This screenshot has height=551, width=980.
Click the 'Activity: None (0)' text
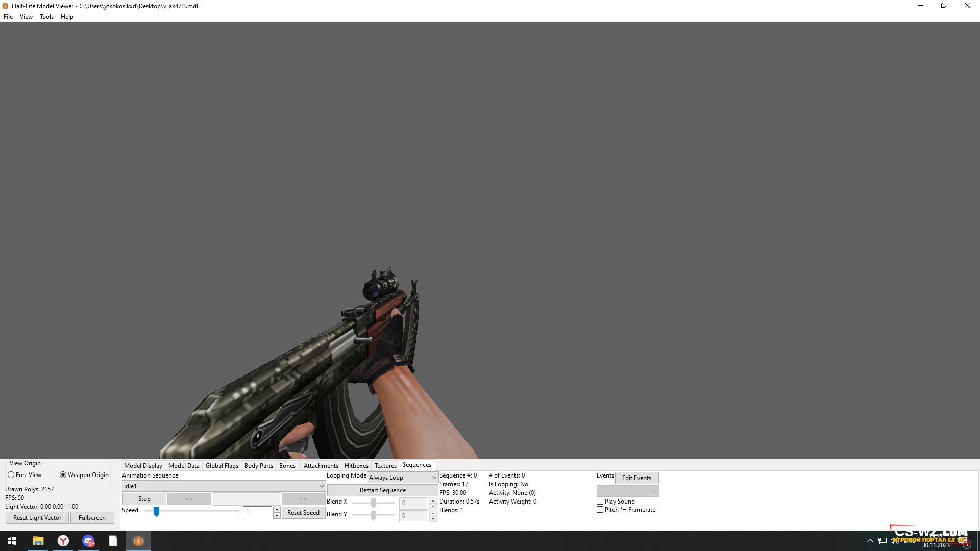tap(512, 493)
